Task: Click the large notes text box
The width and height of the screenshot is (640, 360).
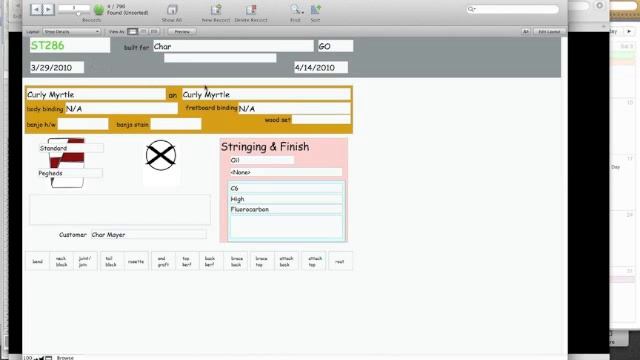Action: [x=120, y=209]
